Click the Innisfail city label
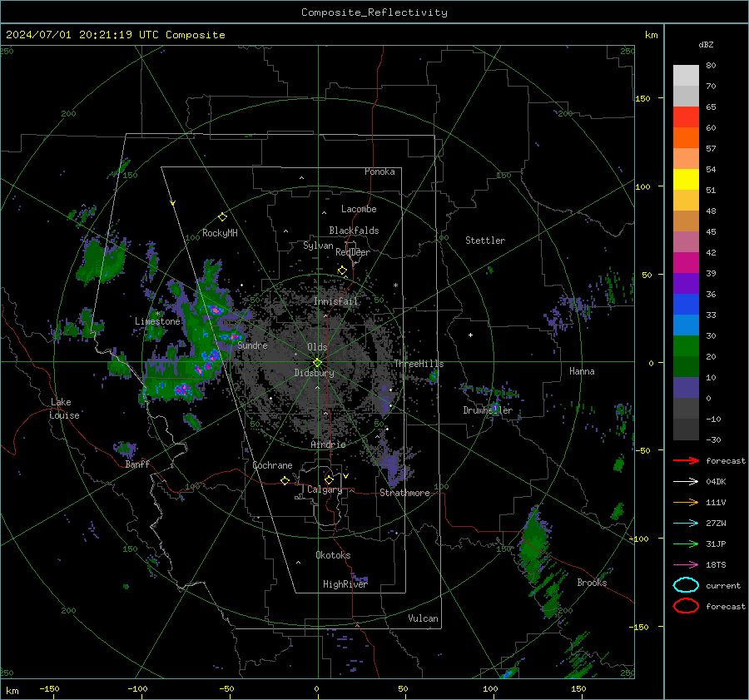This screenshot has width=749, height=700. pos(336,301)
